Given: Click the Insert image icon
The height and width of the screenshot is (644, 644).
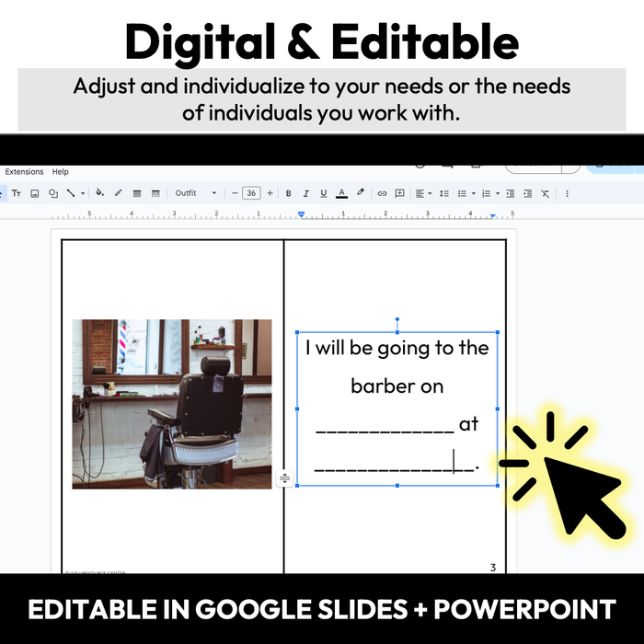Looking at the screenshot, I should (x=35, y=193).
